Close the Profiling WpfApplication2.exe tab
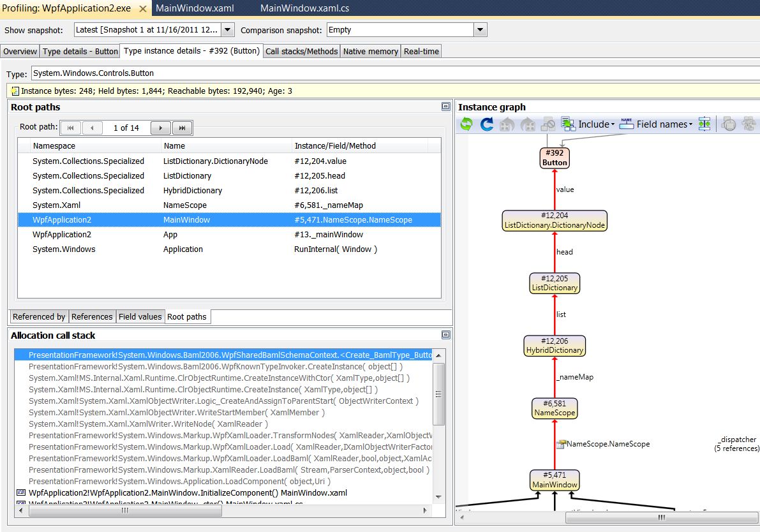The width and height of the screenshot is (760, 532). coord(142,9)
